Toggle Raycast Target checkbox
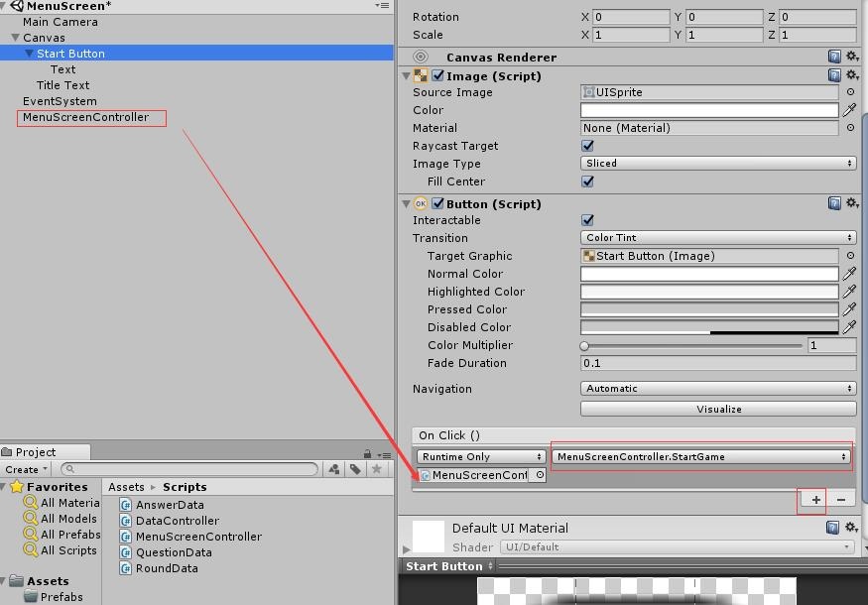The image size is (868, 605). coord(587,146)
